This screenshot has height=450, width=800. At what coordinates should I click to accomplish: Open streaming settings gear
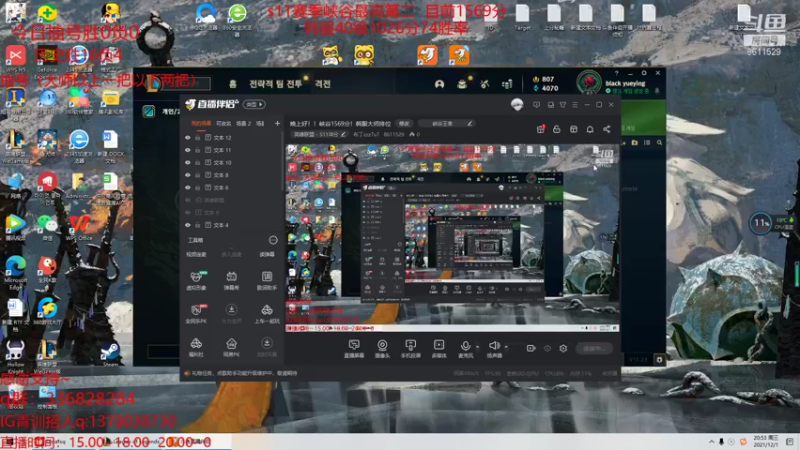tap(563, 348)
